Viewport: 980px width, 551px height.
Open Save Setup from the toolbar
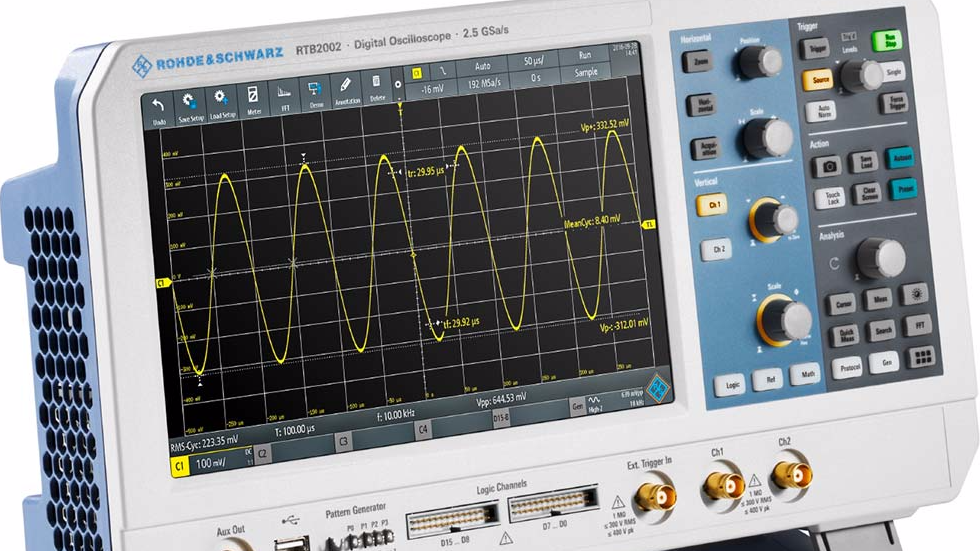[189, 104]
